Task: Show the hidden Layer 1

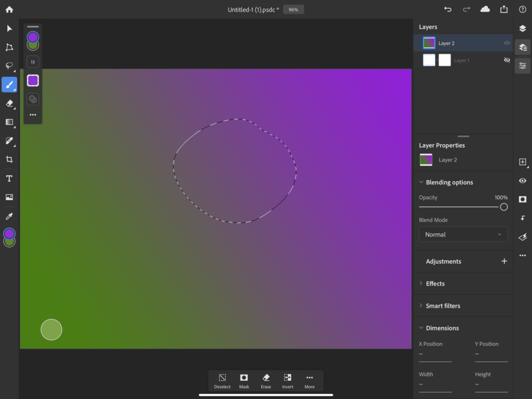Action: (x=507, y=60)
